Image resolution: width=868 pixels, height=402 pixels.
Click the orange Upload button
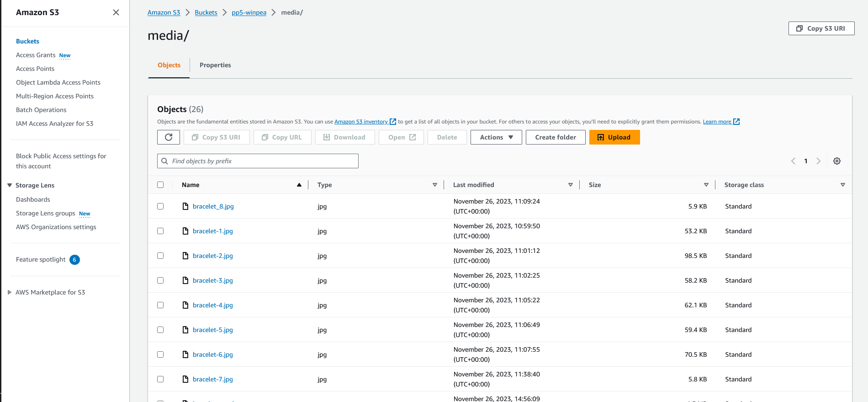[x=614, y=137]
